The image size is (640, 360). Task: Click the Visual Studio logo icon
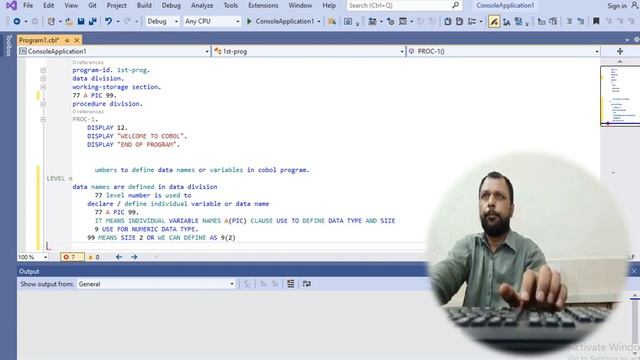coord(11,6)
